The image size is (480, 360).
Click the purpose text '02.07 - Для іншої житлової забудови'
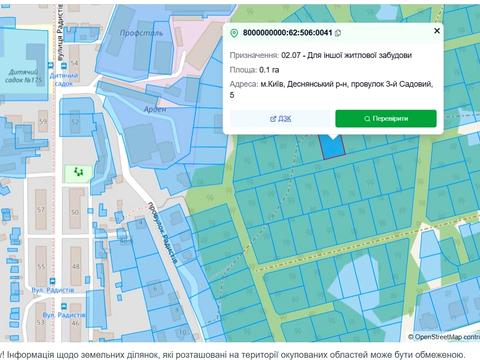pos(346,55)
